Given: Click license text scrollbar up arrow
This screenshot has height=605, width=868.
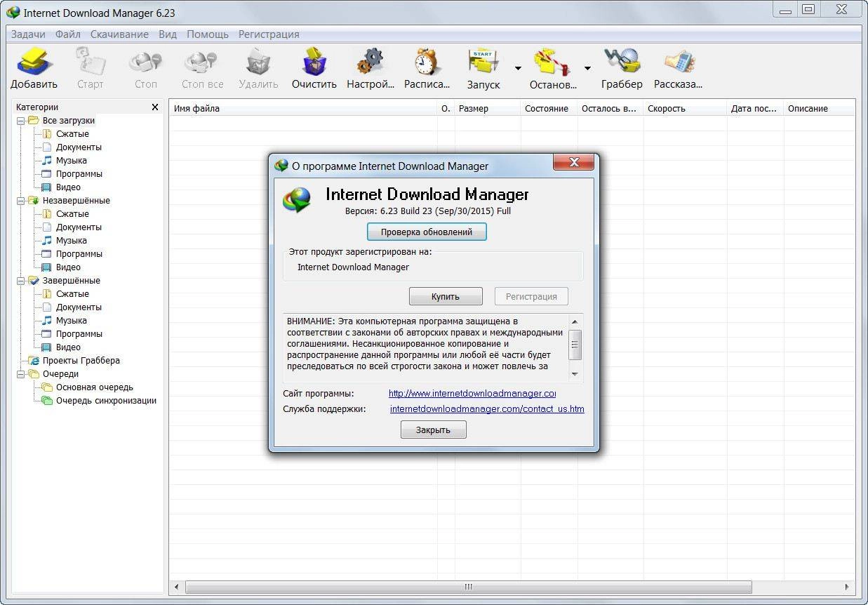Looking at the screenshot, I should 575,321.
